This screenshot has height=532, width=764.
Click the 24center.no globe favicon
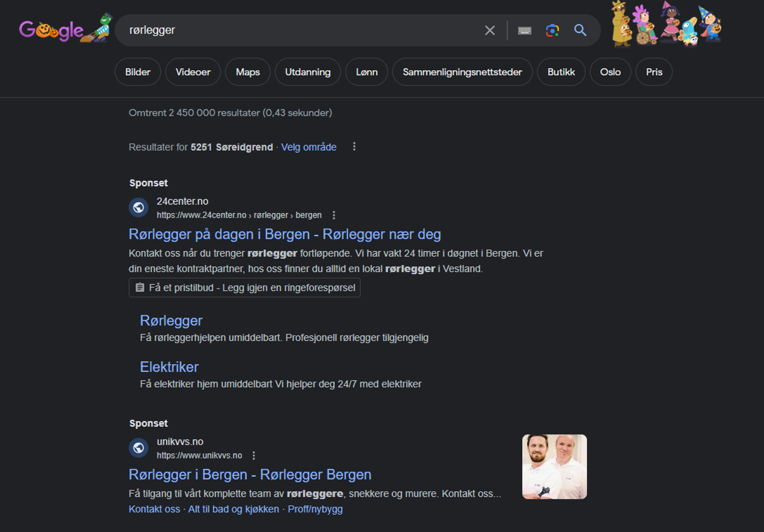(x=138, y=208)
